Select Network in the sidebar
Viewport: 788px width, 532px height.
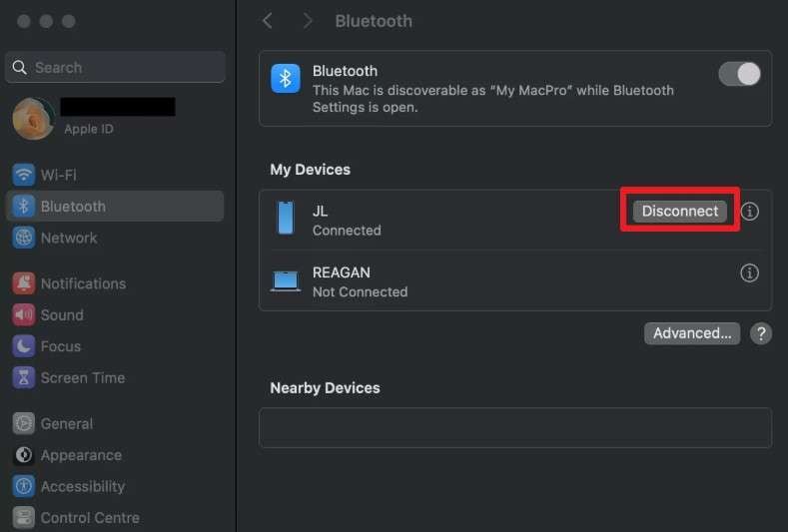[115, 238]
